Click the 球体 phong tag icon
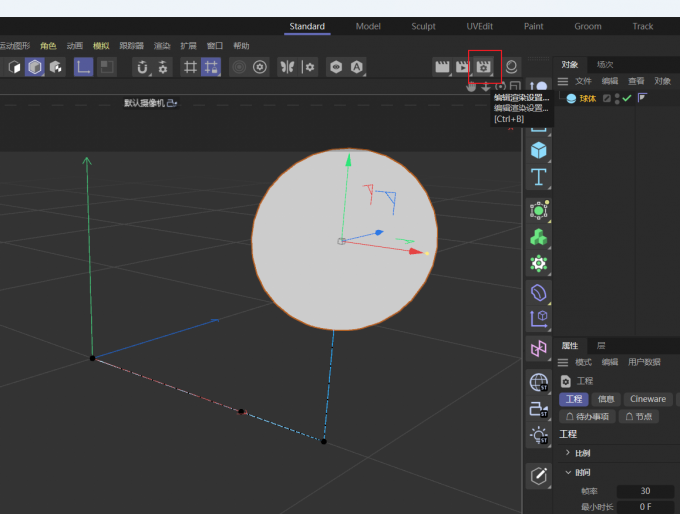Viewport: 680px width, 514px height. (642, 98)
